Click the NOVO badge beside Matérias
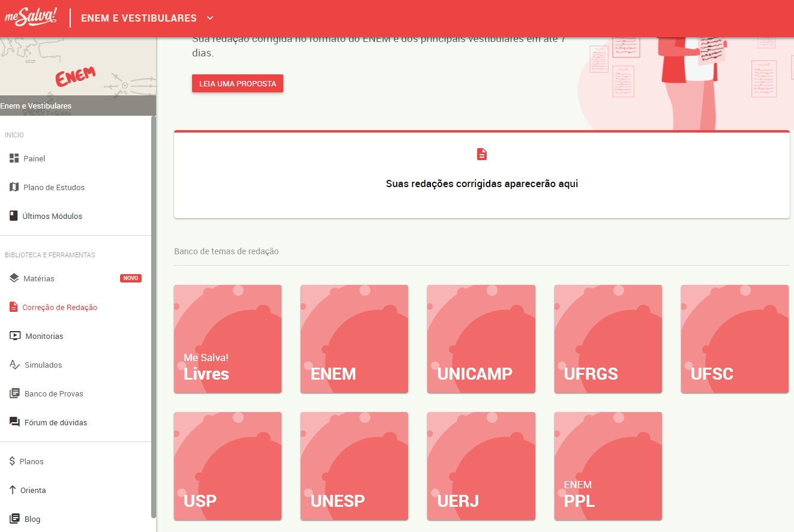Screen dimensions: 794x532 [131, 278]
